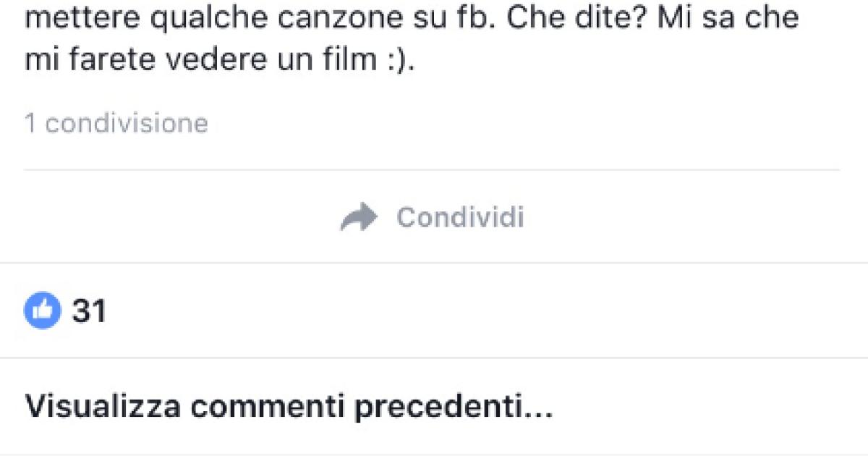The width and height of the screenshot is (868, 456).
Task: Select the first line of post text
Action: click(x=412, y=18)
